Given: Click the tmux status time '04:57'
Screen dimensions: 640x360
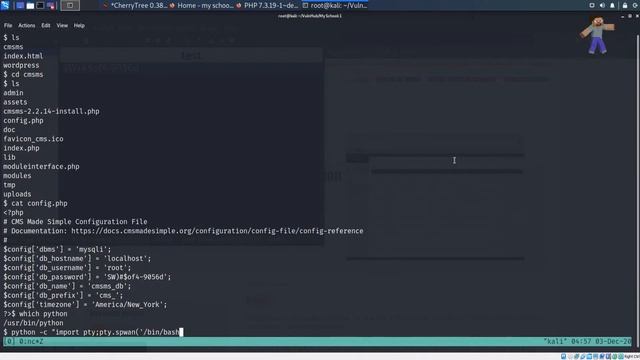Looking at the screenshot, I should click(581, 341).
